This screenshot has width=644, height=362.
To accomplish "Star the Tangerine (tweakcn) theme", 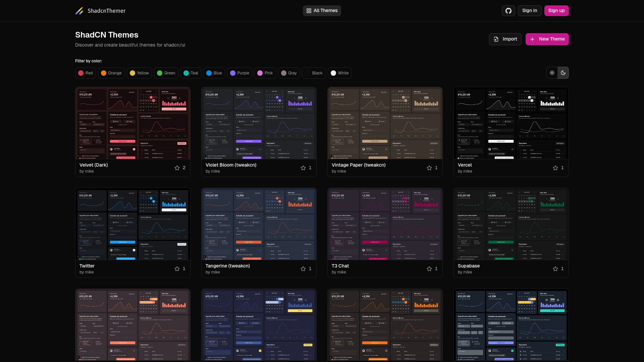I will tap(303, 269).
